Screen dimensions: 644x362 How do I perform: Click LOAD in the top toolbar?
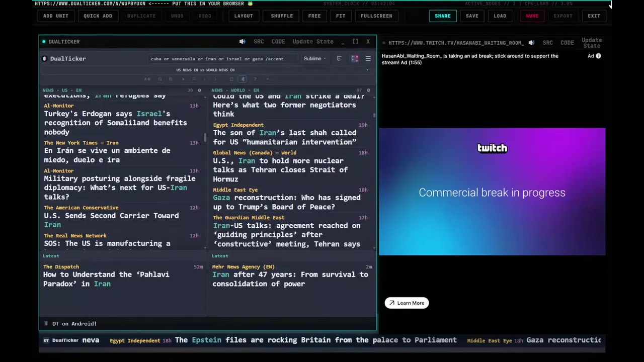500,16
